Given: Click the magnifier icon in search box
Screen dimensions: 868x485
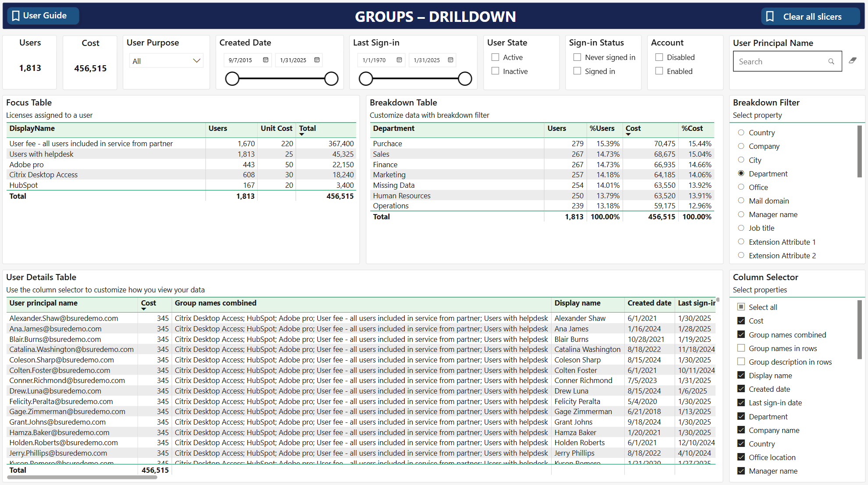Looking at the screenshot, I should pos(831,62).
